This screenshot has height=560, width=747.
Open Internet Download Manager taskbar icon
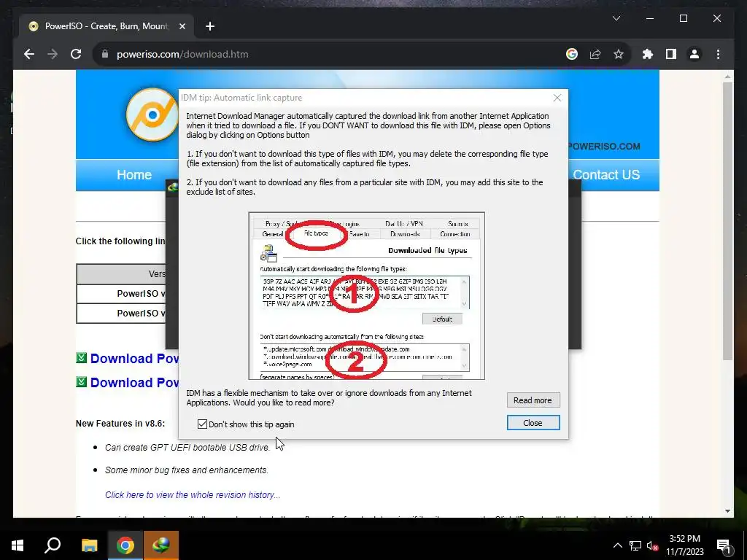(x=161, y=545)
